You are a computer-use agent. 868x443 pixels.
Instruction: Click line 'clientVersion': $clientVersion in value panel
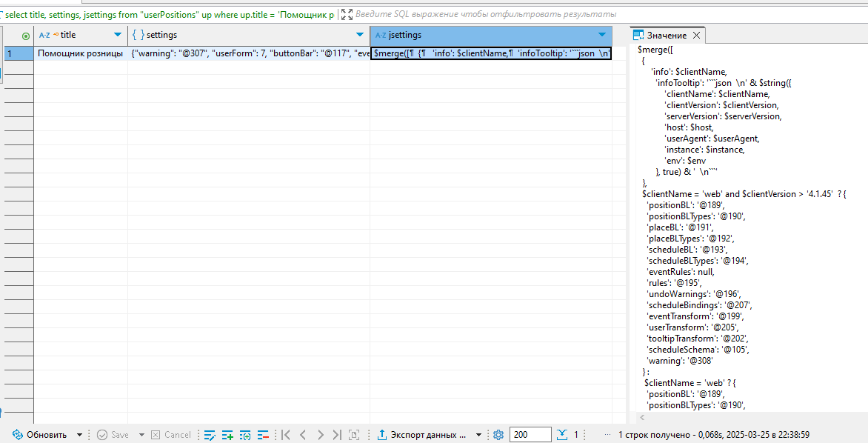(x=722, y=105)
